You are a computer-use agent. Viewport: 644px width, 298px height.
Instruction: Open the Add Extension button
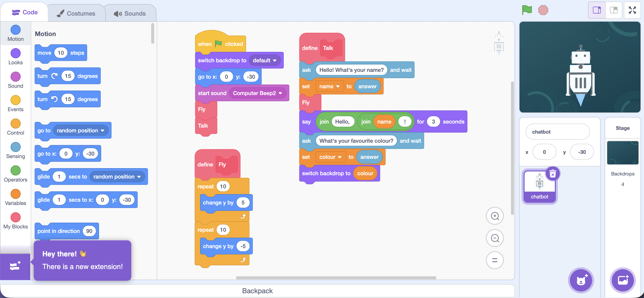coord(15,266)
